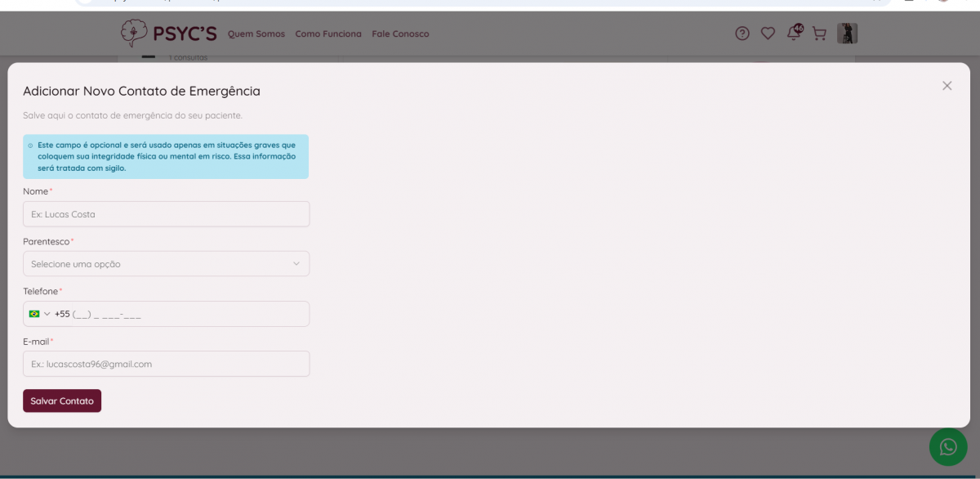
Task: Open favorites via the heart icon
Action: [768, 34]
